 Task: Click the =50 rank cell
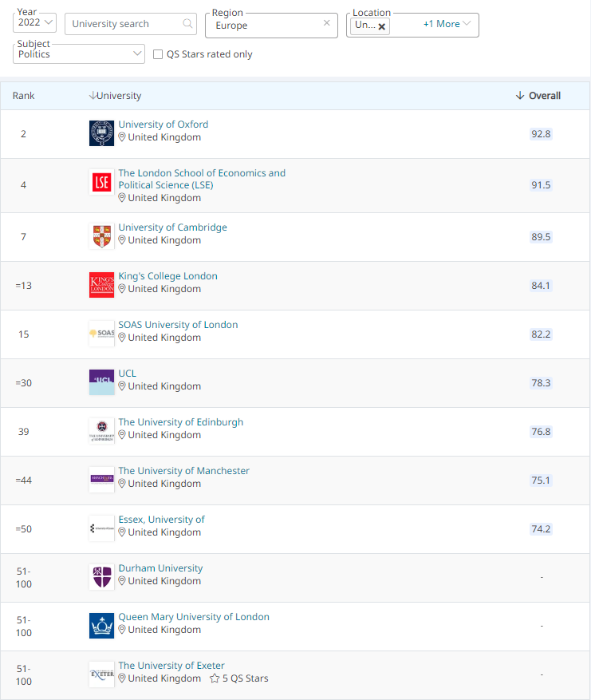(x=24, y=528)
